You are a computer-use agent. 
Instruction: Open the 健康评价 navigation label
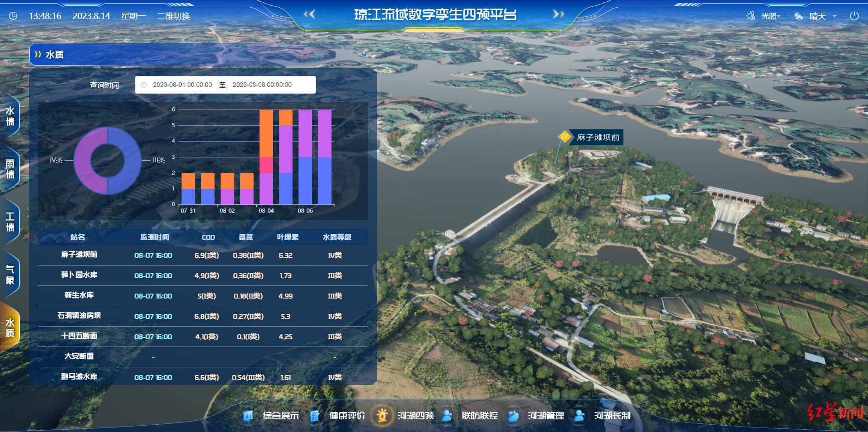[347, 415]
